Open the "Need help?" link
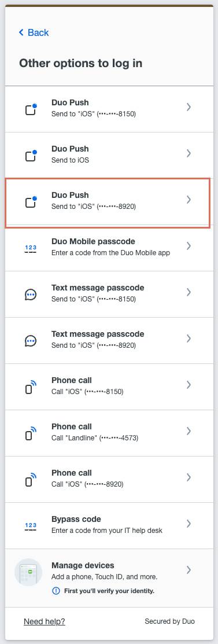 click(x=45, y=621)
